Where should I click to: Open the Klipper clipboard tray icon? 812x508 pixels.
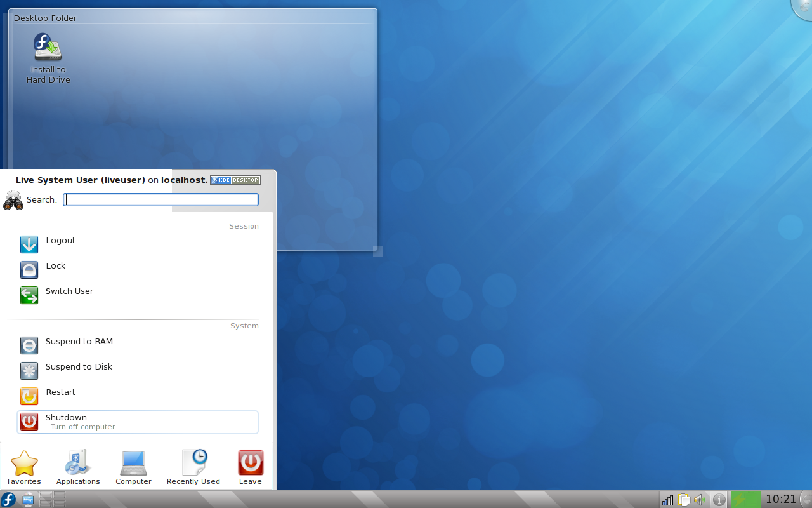tap(684, 500)
